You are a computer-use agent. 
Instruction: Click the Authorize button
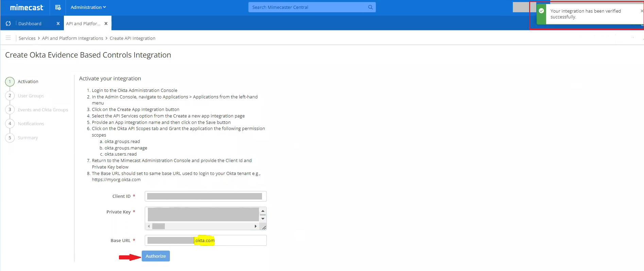[x=156, y=256]
